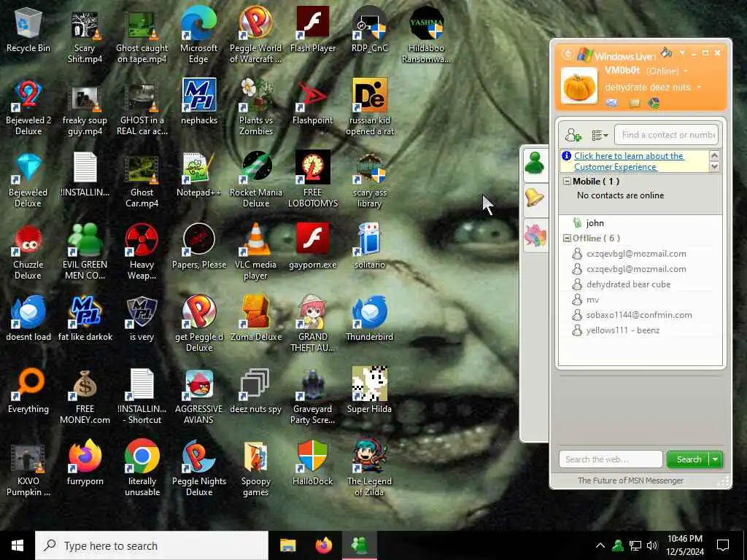Open the email inbox icon in Messenger

612,103
